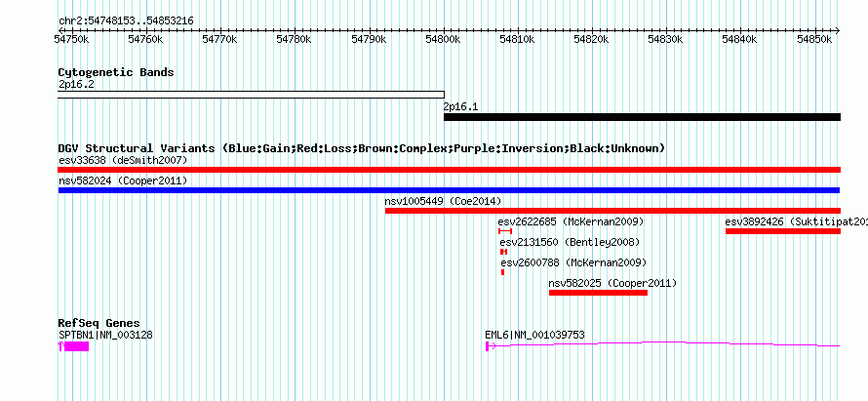Open the SPTBN1|NM_003128 gene label
Screen dimensions: 868x401
(x=105, y=335)
